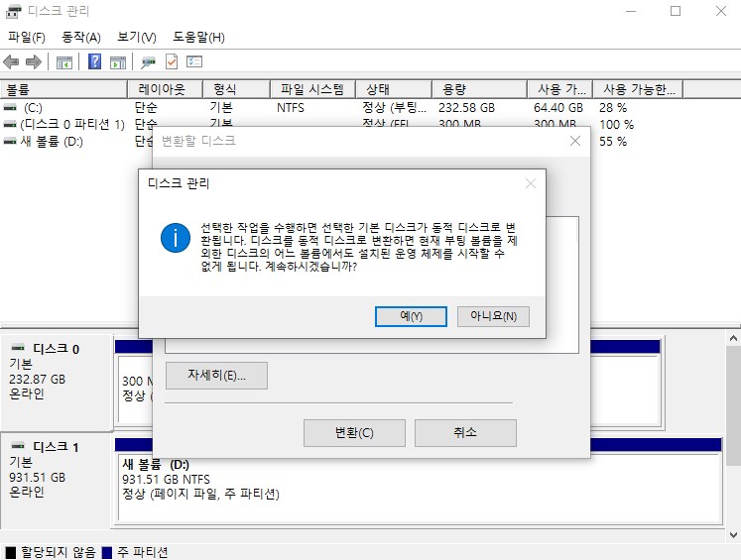Minimize the Disk Management window

631,11
